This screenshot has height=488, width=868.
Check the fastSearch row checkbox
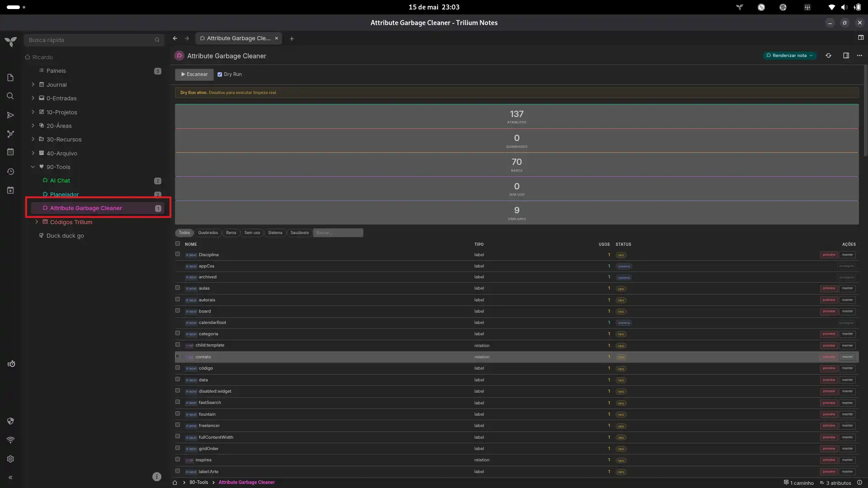point(178,402)
